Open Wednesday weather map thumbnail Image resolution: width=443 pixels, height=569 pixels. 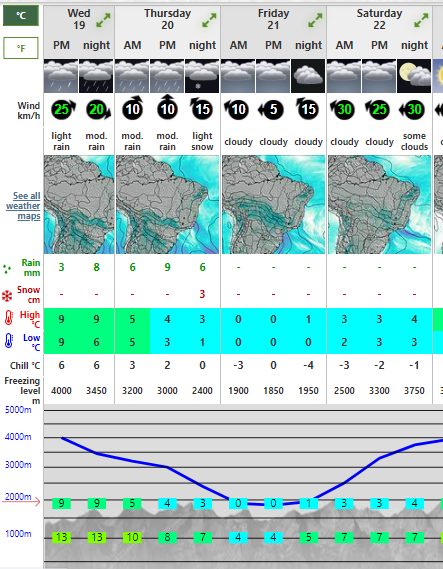(79, 204)
